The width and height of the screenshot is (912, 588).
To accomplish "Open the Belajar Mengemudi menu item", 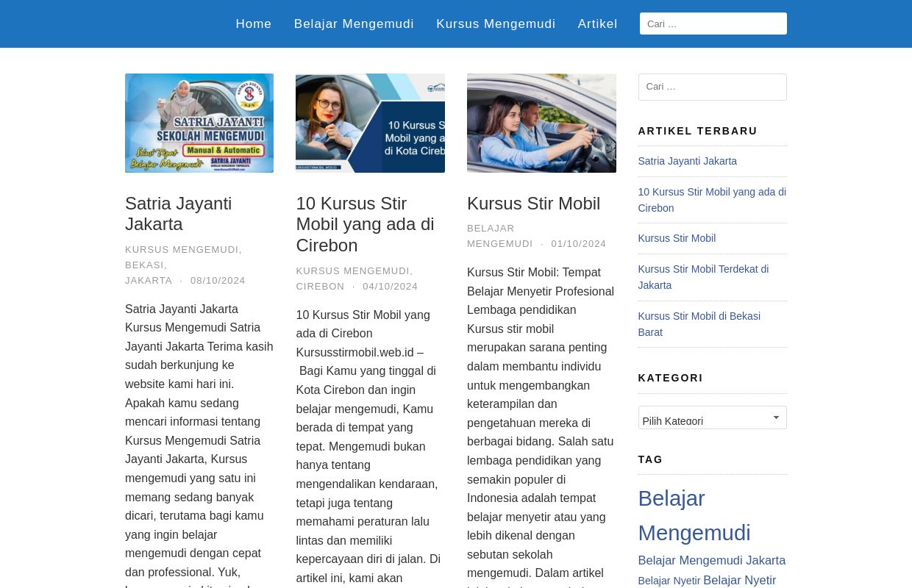I will 354,24.
